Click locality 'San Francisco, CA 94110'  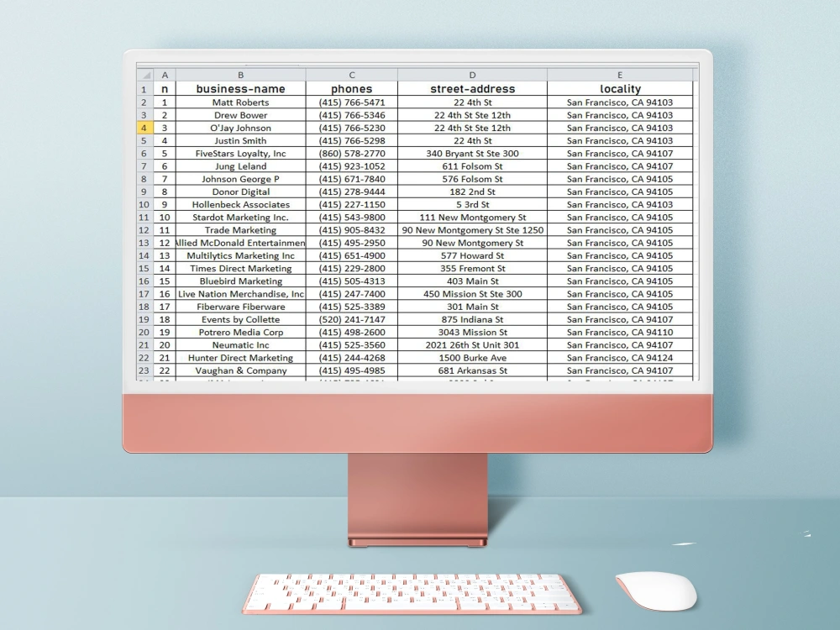pos(620,333)
